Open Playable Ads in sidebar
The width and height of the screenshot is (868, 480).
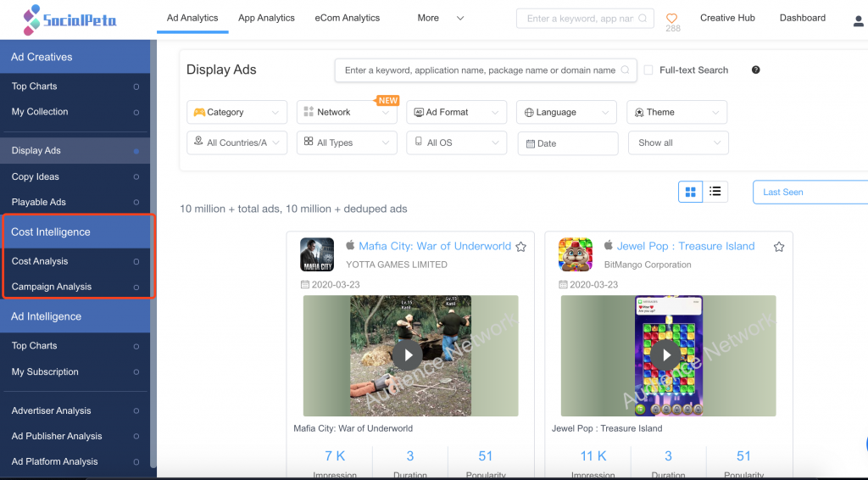[x=75, y=202]
